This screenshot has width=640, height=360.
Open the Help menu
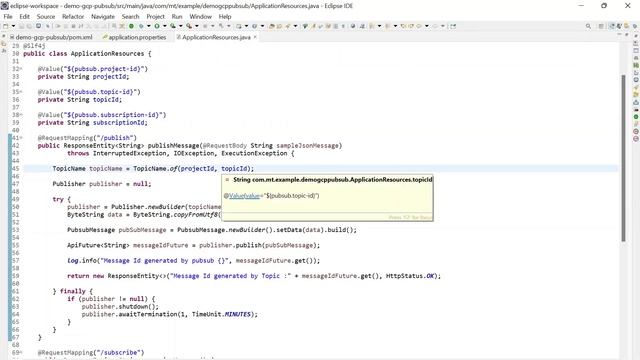[225, 16]
